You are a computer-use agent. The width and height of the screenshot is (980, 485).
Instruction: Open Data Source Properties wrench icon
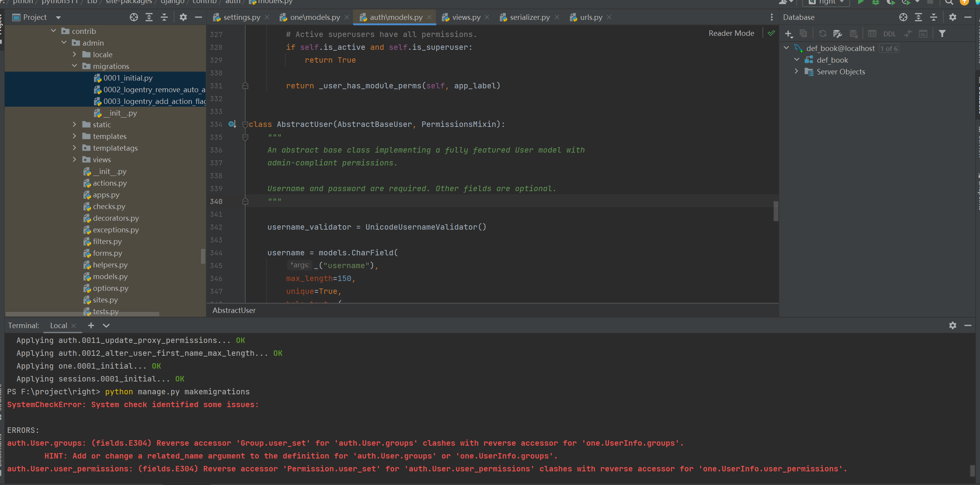coord(837,34)
